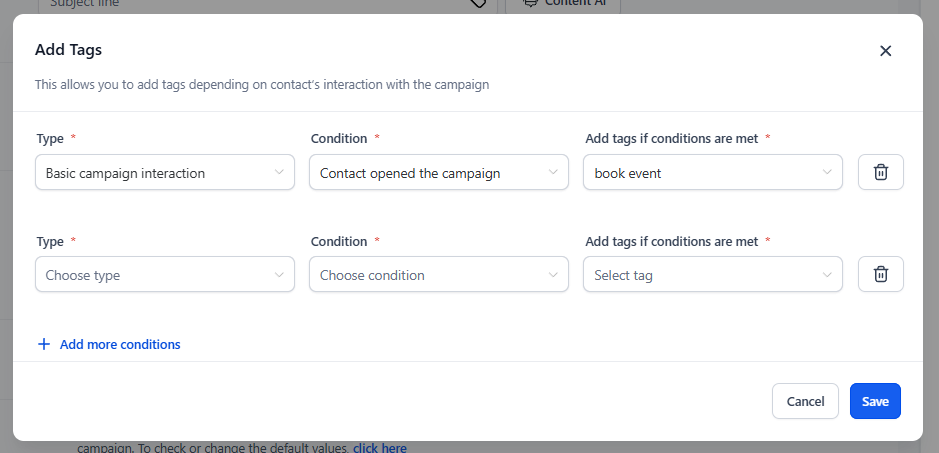Click chevron arrow in Contact opened the campaign field
Screen dimensions: 939x453
(x=553, y=173)
